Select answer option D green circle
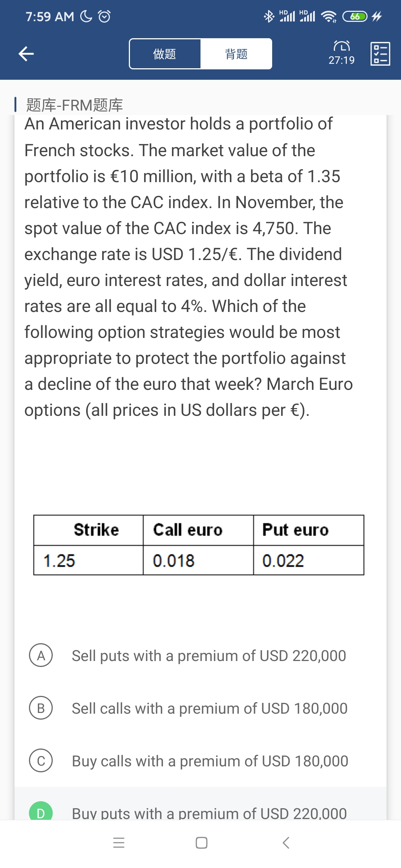The height and width of the screenshot is (868, 401). 41,812
